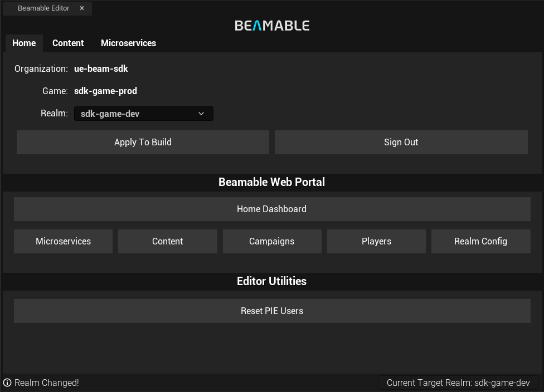The image size is (544, 392).
Task: Open the Content web portal button
Action: (x=168, y=241)
